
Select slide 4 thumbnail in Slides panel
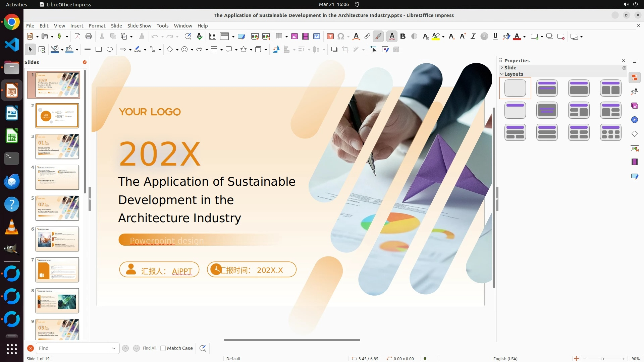tap(57, 177)
